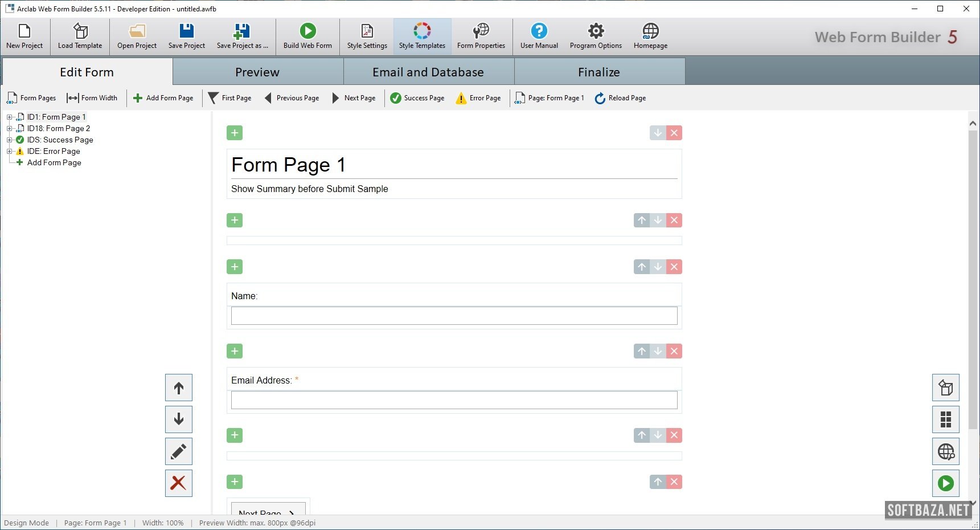Viewport: 980px width, 530px height.
Task: Expand the IDS: Success Page tree node
Action: (x=9, y=140)
